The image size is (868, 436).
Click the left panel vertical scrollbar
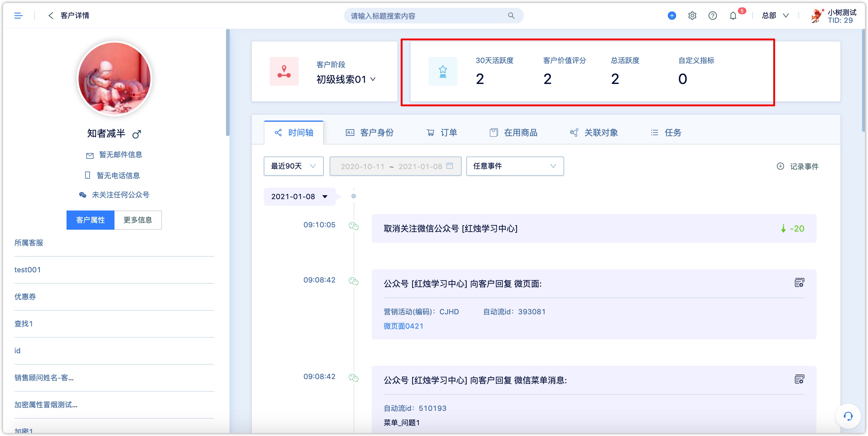click(x=227, y=83)
